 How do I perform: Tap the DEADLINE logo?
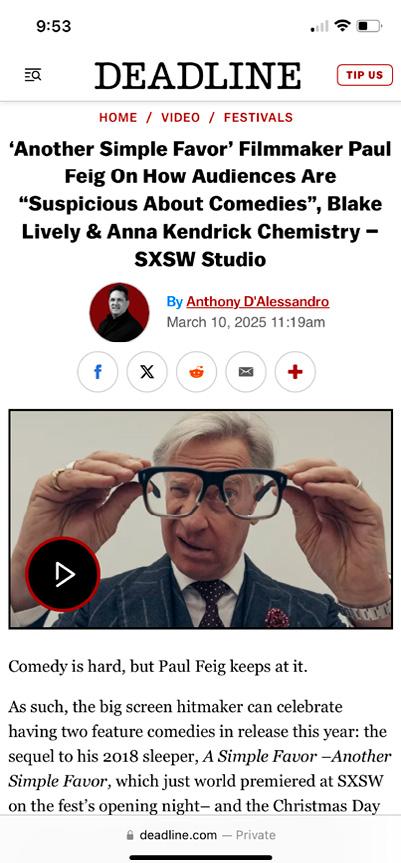pos(198,75)
